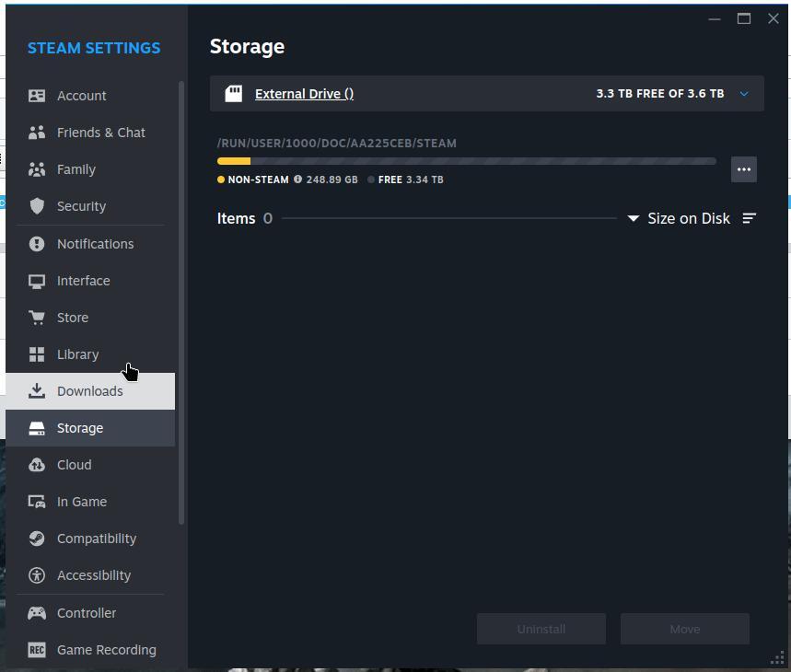Screen dimensions: 791x672
Task: Minimize the Steam Settings window
Action: coord(715,18)
